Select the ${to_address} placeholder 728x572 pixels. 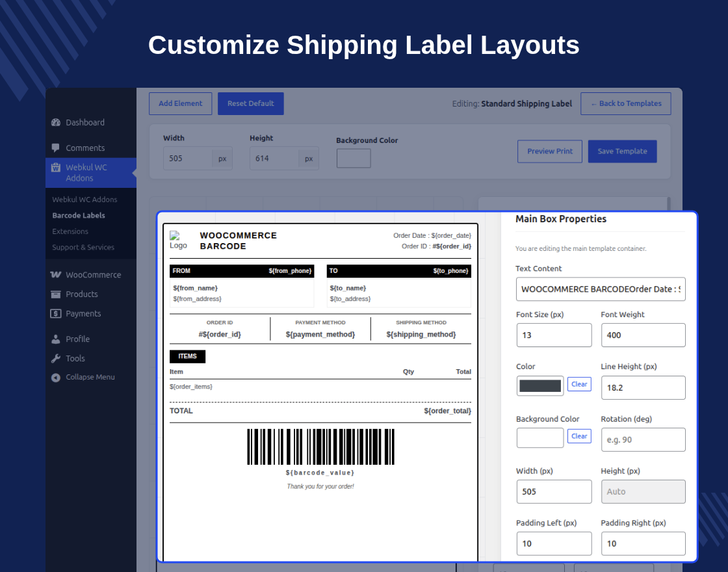(350, 299)
